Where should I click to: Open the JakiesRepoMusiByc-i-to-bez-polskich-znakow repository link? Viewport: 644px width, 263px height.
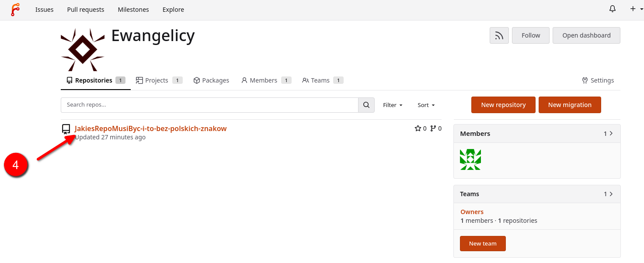150,128
